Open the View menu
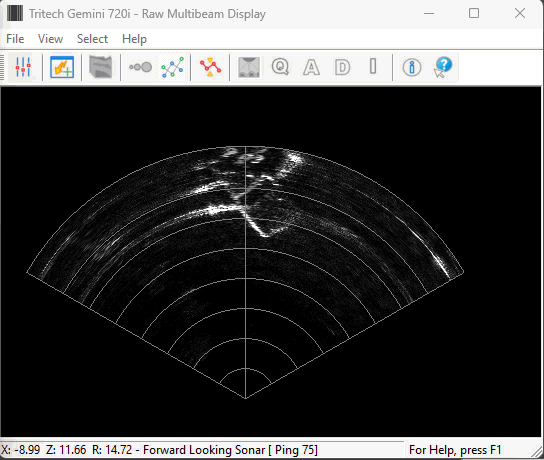The image size is (544, 460). [x=50, y=39]
